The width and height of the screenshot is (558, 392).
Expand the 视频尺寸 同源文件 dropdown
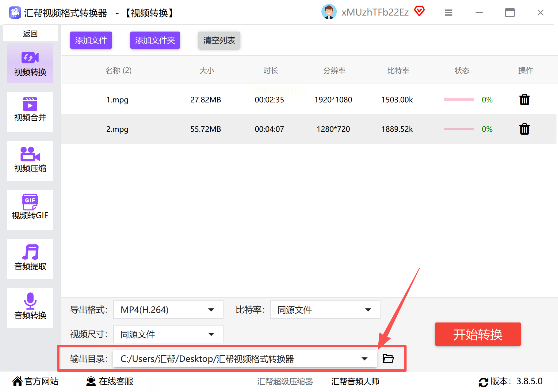[x=168, y=334]
